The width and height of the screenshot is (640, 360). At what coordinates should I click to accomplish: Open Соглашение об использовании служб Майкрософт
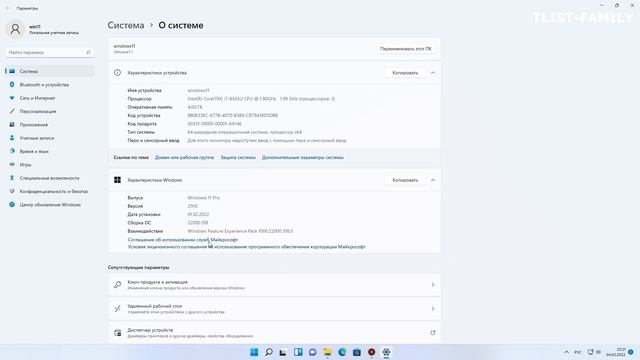point(182,240)
